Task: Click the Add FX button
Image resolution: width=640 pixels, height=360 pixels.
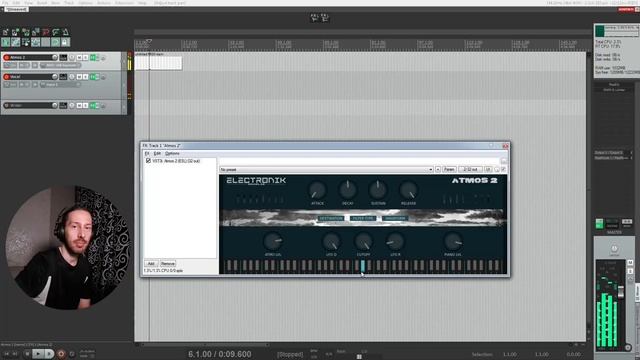Action: click(151, 264)
